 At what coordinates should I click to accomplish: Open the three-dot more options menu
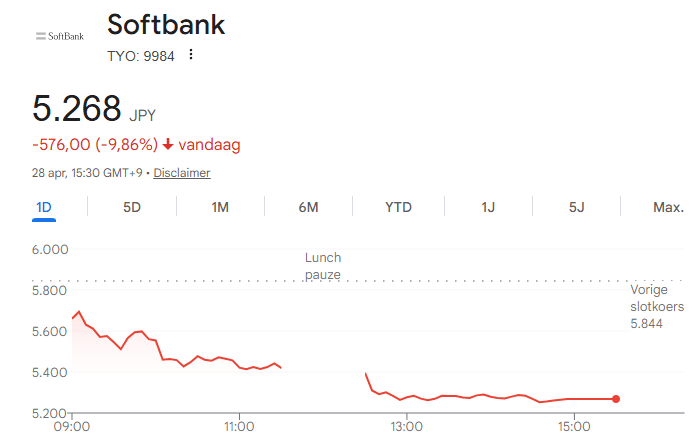[x=190, y=55]
